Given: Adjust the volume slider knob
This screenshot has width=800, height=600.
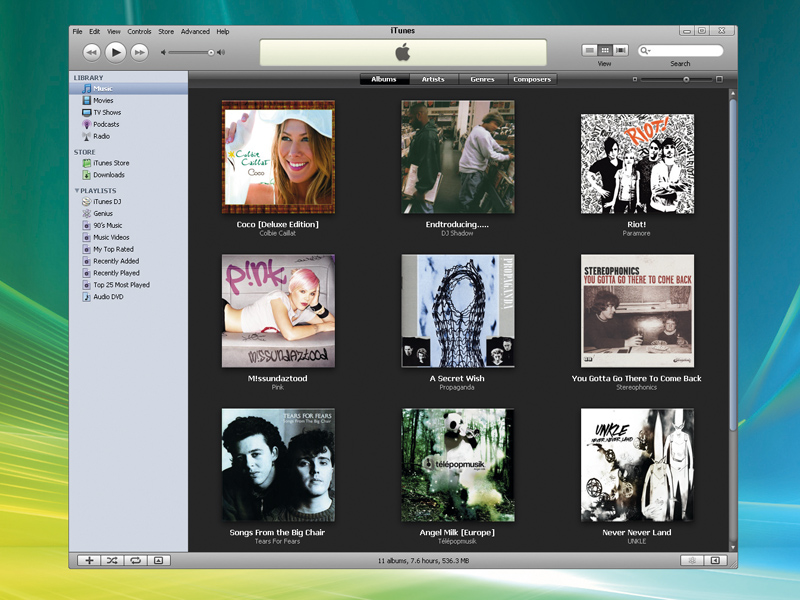Looking at the screenshot, I should coord(211,53).
